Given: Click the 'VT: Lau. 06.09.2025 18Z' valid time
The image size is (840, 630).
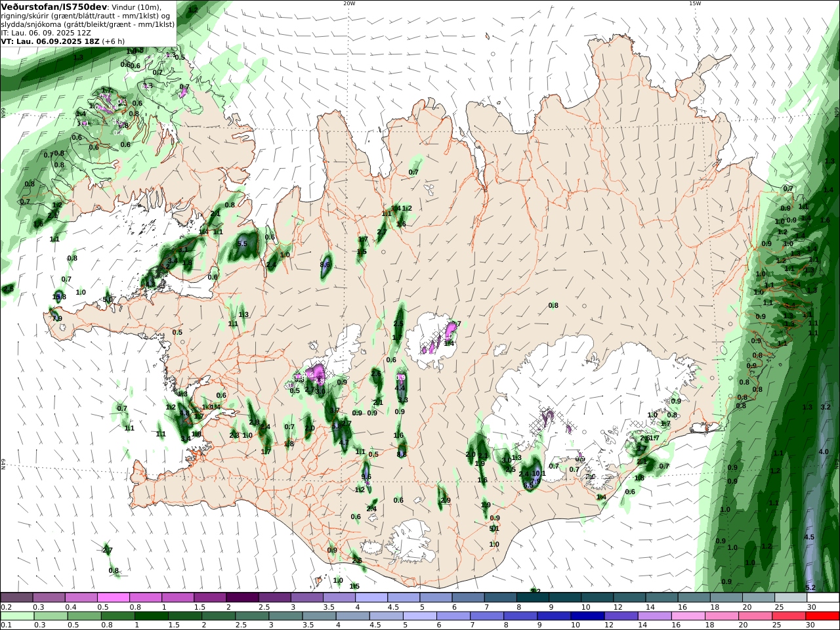Looking at the screenshot, I should [x=50, y=41].
